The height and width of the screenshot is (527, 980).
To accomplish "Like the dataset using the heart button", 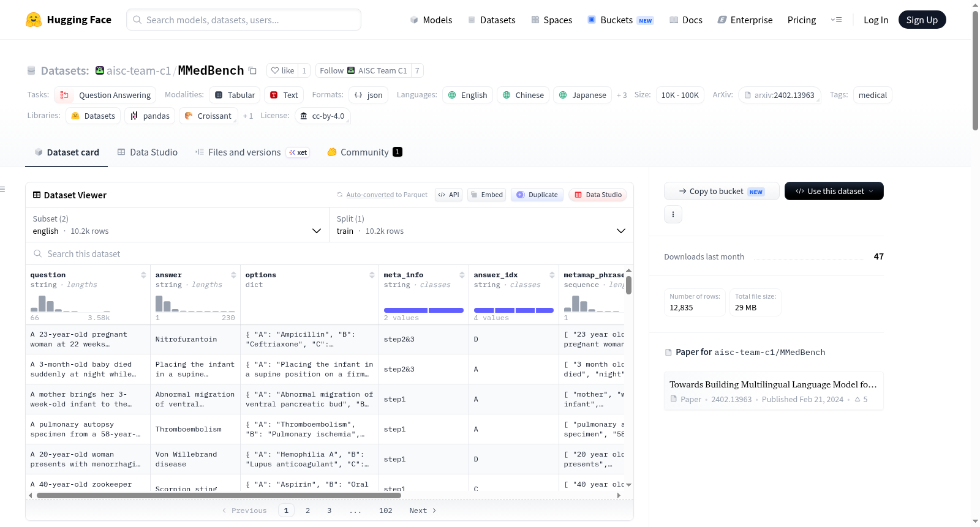I will click(283, 70).
